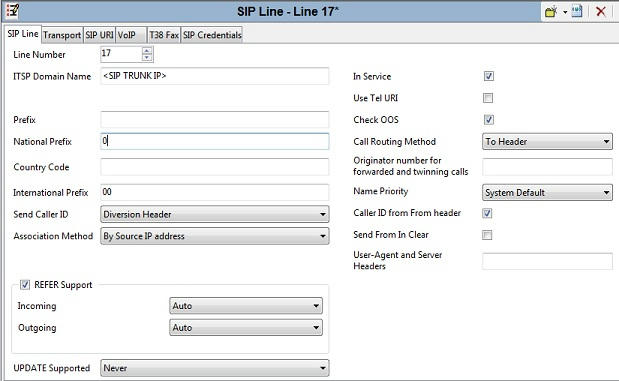Click the empty Prefix field
619x381 pixels.
click(214, 120)
